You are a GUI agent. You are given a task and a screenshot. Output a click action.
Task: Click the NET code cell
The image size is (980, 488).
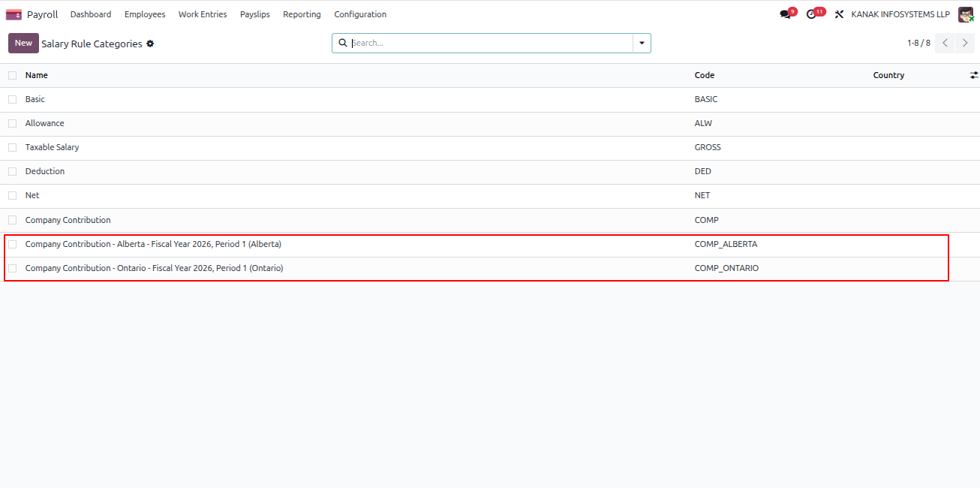click(702, 195)
